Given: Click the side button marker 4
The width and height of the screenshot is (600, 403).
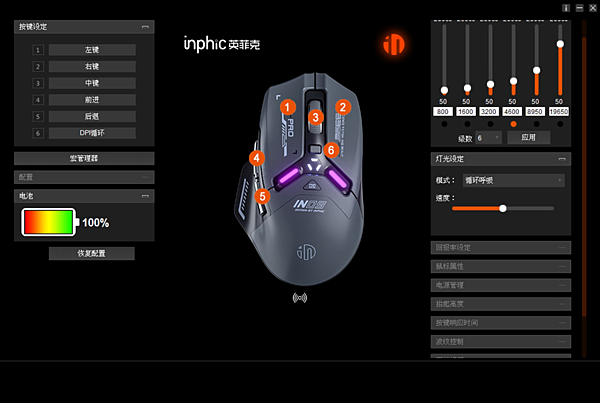Looking at the screenshot, I should [x=256, y=158].
